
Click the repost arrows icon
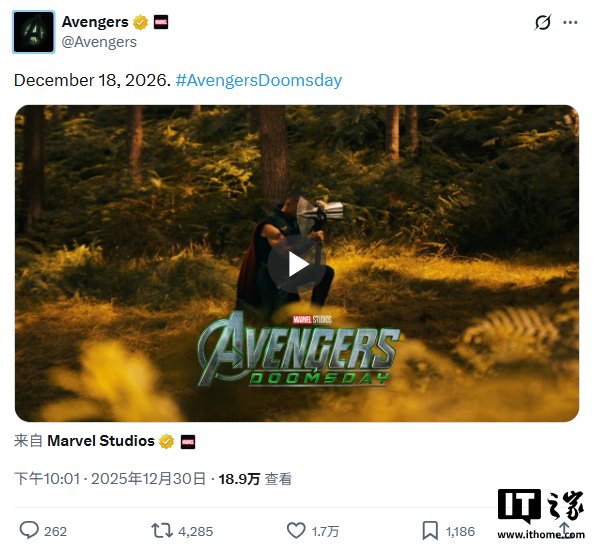(162, 530)
